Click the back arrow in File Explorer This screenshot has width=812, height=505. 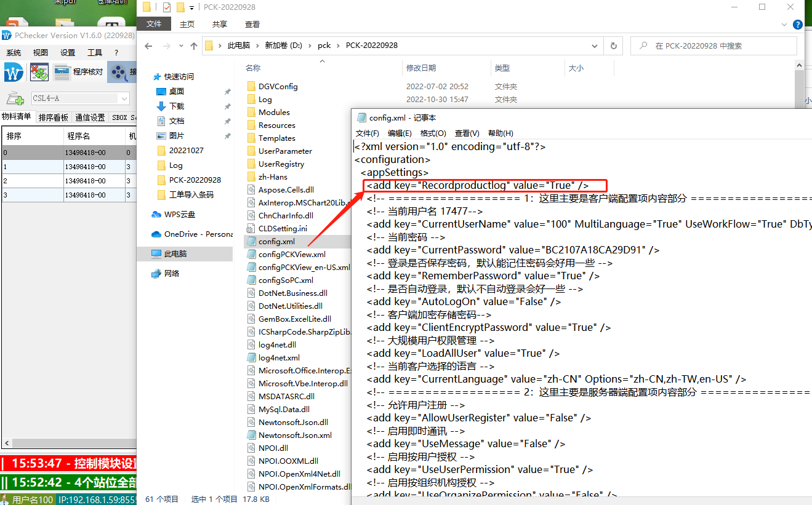148,46
